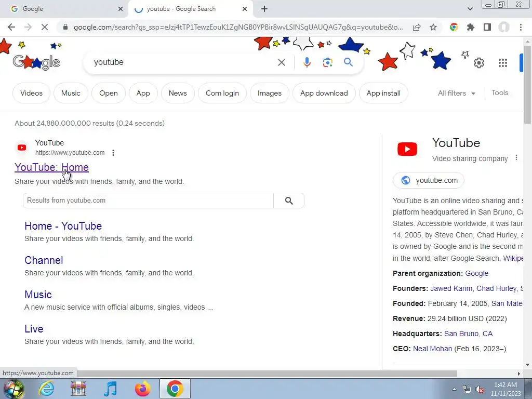Search by image with Lens icon
This screenshot has height=399, width=532.
point(327,62)
